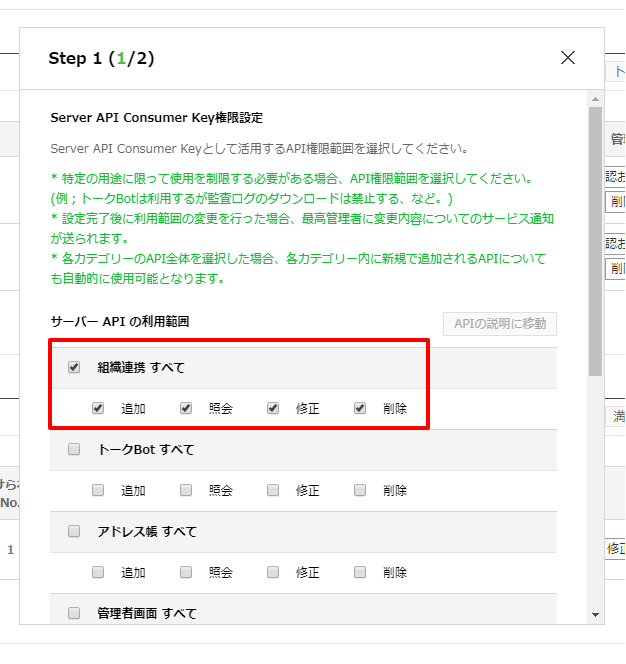Check 照会 under アドレス帳
This screenshot has width=626, height=664.
pos(186,573)
